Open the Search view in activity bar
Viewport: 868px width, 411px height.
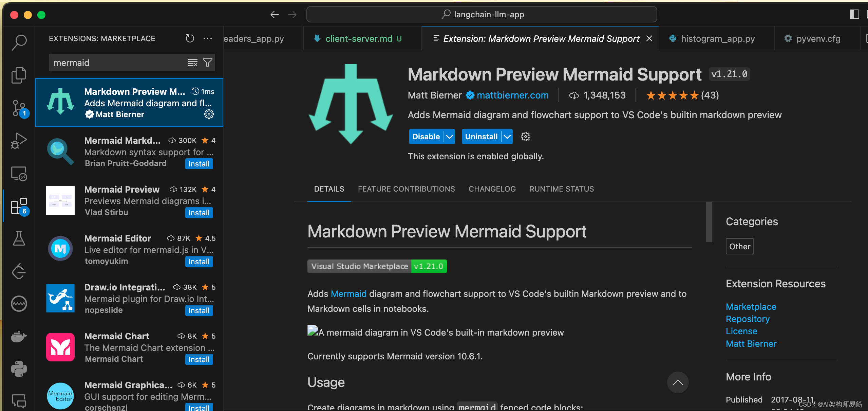coord(19,42)
